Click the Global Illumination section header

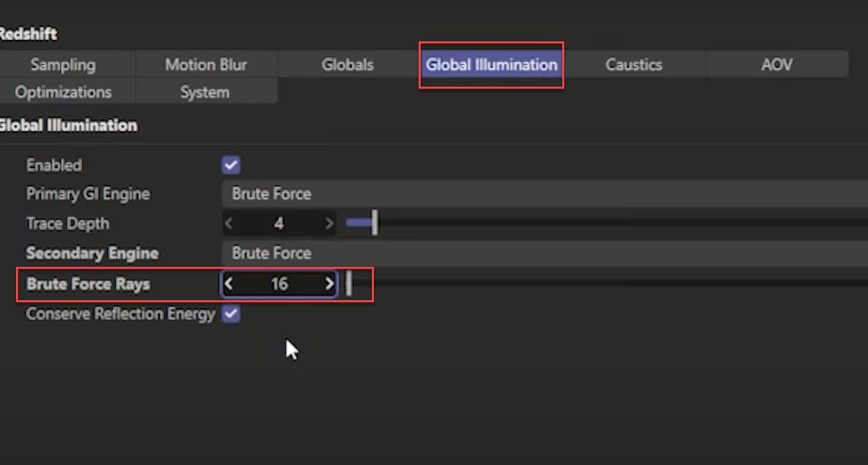[68, 125]
